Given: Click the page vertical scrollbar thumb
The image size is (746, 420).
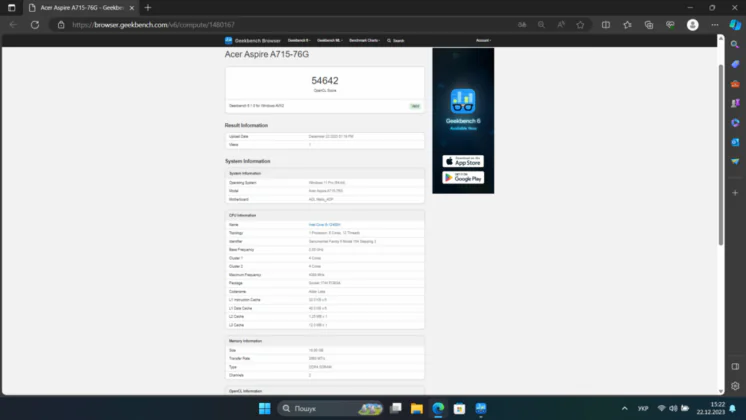Looking at the screenshot, I should click(x=721, y=155).
